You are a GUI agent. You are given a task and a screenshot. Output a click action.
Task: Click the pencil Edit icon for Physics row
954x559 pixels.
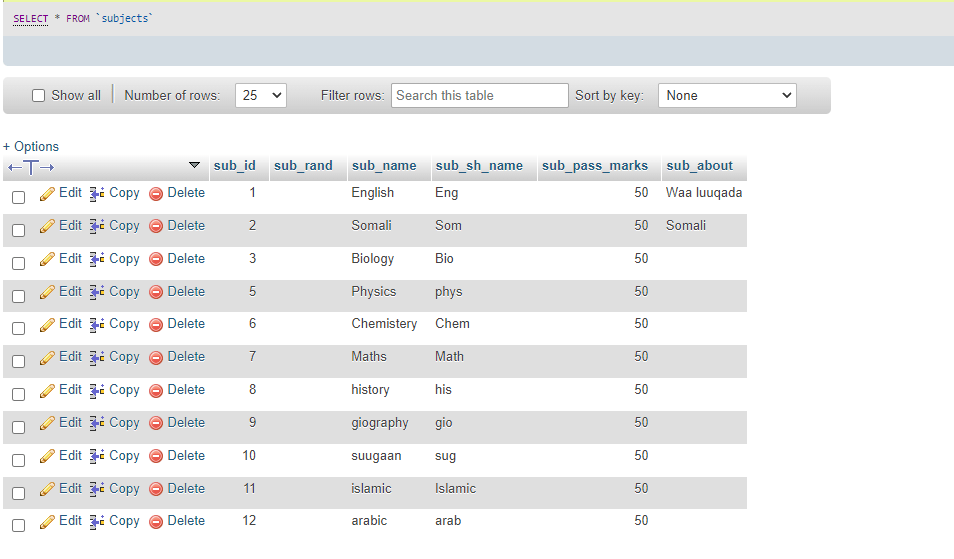point(47,293)
